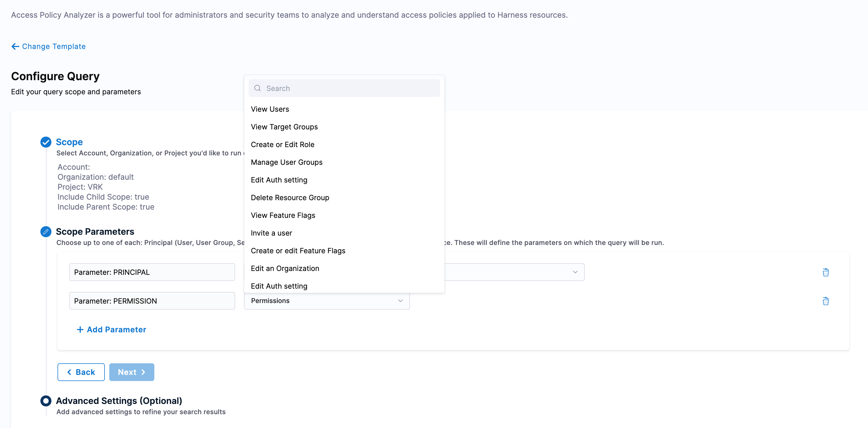868x428 pixels.
Task: Open the Change Template link
Action: pyautogui.click(x=54, y=46)
